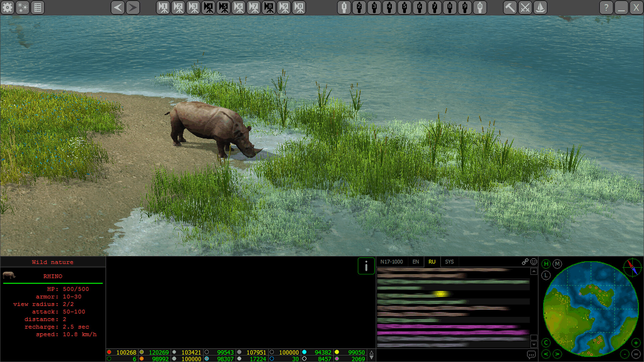The image size is (644, 362).
Task: Open the smiley emoticon icon in the chat panel
Action: 533,262
